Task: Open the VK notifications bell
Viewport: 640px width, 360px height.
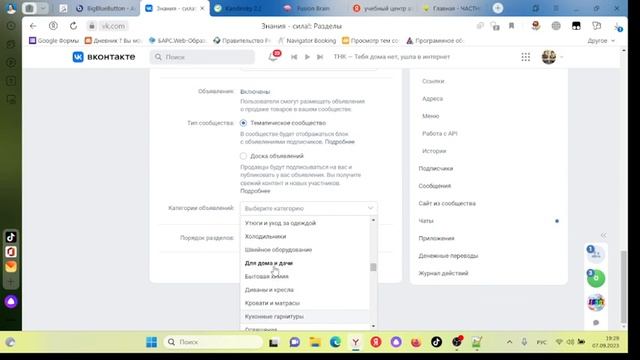Action: (273, 57)
